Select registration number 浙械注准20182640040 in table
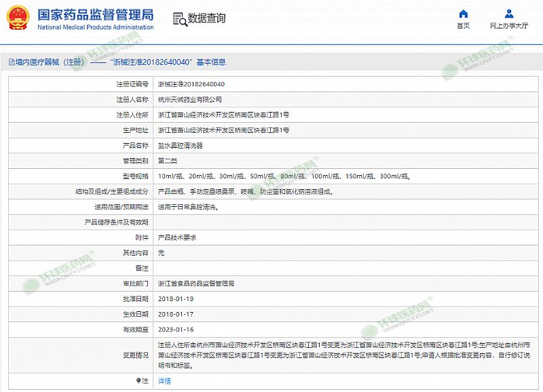The height and width of the screenshot is (392, 543). [191, 84]
